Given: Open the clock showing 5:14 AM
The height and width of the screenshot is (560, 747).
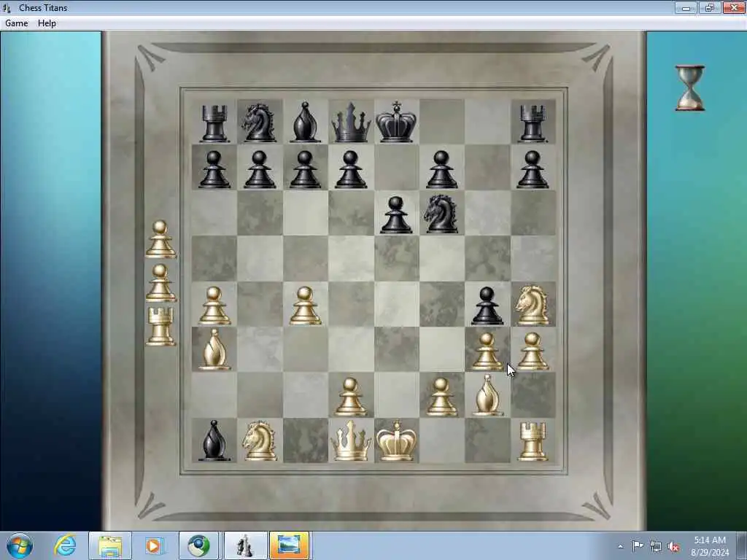Looking at the screenshot, I should [x=710, y=545].
